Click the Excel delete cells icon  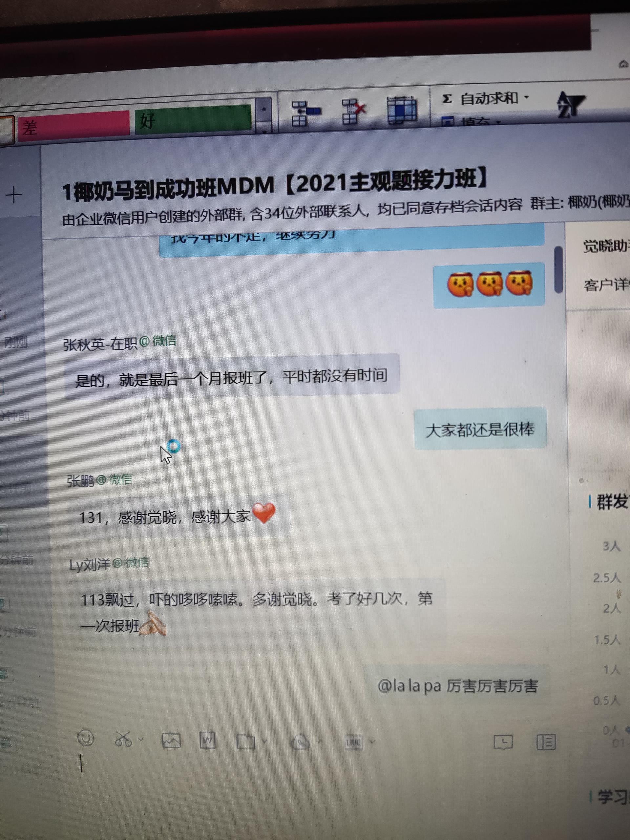(x=353, y=111)
